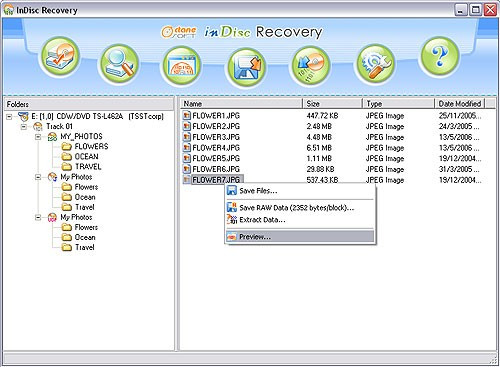
Task: Click the '1.11 MB' size cell
Action: 319,158
